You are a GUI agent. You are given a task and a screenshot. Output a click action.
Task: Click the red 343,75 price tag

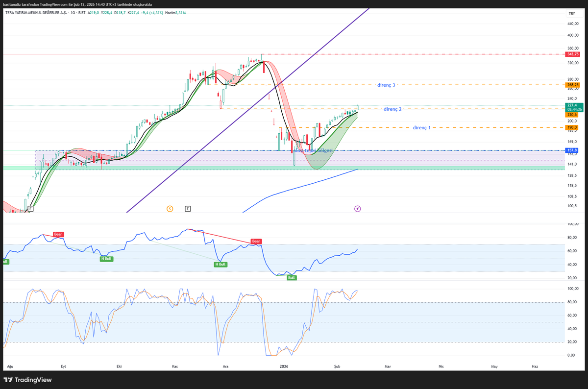tap(572, 54)
